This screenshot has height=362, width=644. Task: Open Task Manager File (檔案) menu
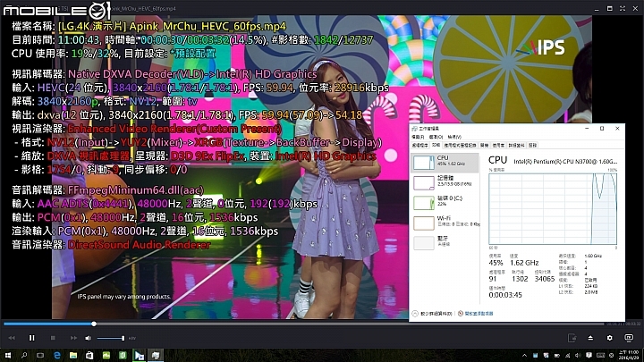418,137
